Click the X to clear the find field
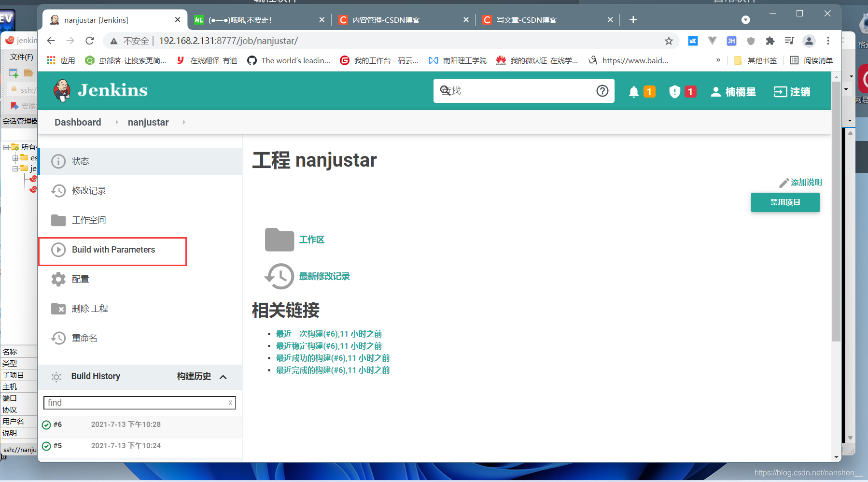This screenshot has width=868, height=482. [230, 402]
